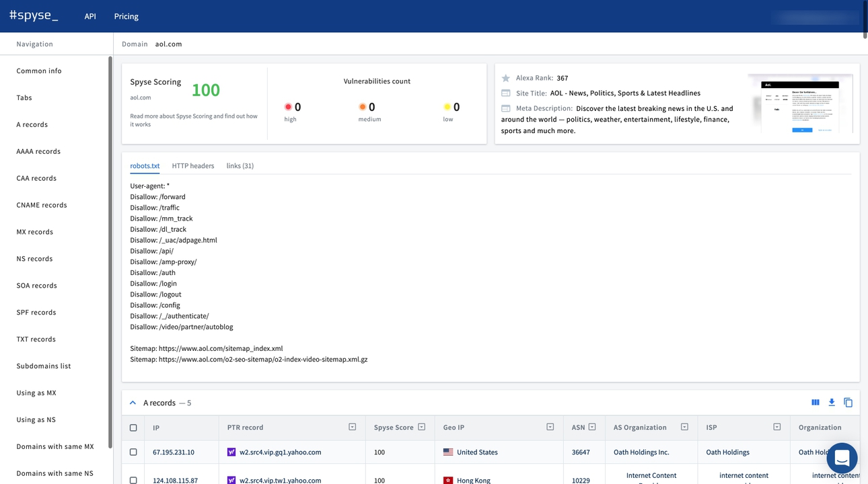Viewport: 868px width, 484px height.
Task: Check the row checkbox for IP 124.108.115.87
Action: [133, 479]
